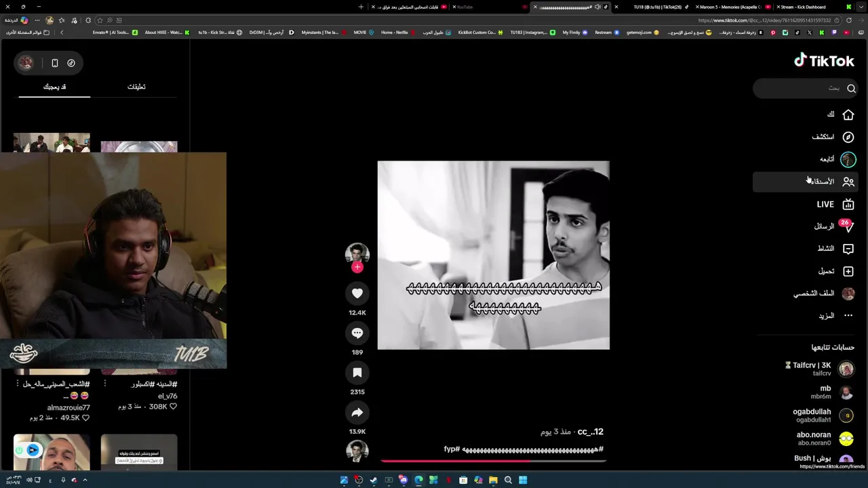Open the Friends page icon
868x488 pixels.
(x=848, y=182)
